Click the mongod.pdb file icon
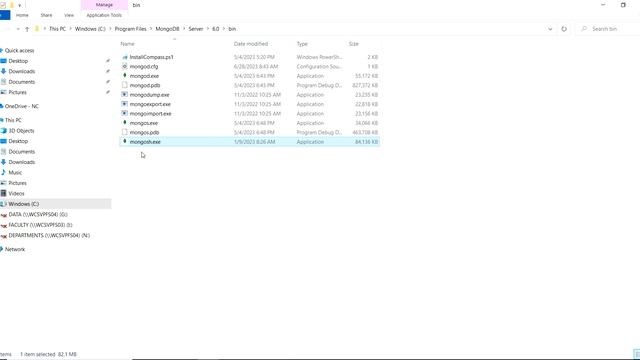Image resolution: width=640 pixels, height=360 pixels. pos(125,85)
